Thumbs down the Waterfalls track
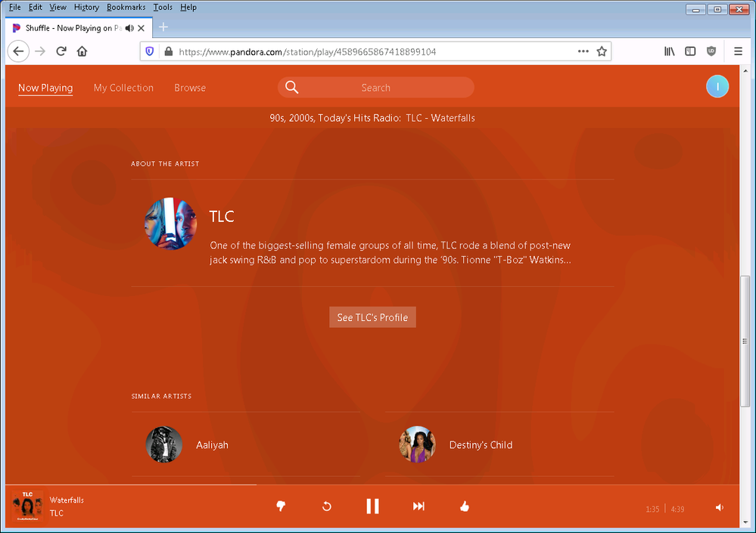The image size is (756, 533). [x=281, y=507]
